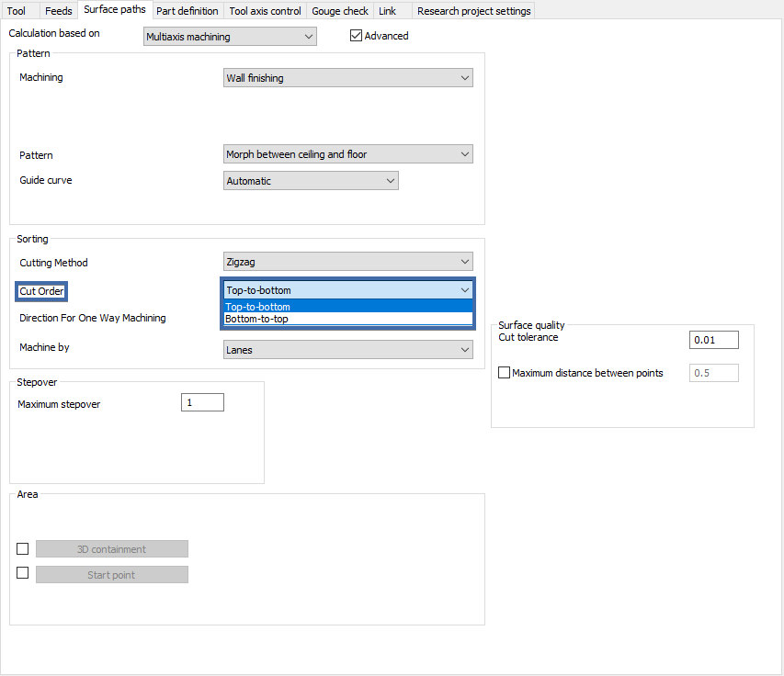Tick the checkbox beside 3D containment
The height and width of the screenshot is (676, 784).
pyautogui.click(x=22, y=548)
